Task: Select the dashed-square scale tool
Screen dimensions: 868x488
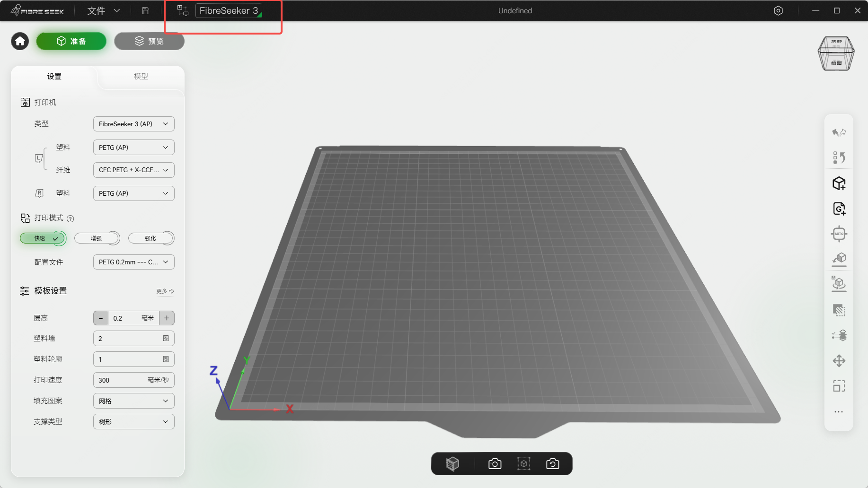Action: [x=839, y=386]
